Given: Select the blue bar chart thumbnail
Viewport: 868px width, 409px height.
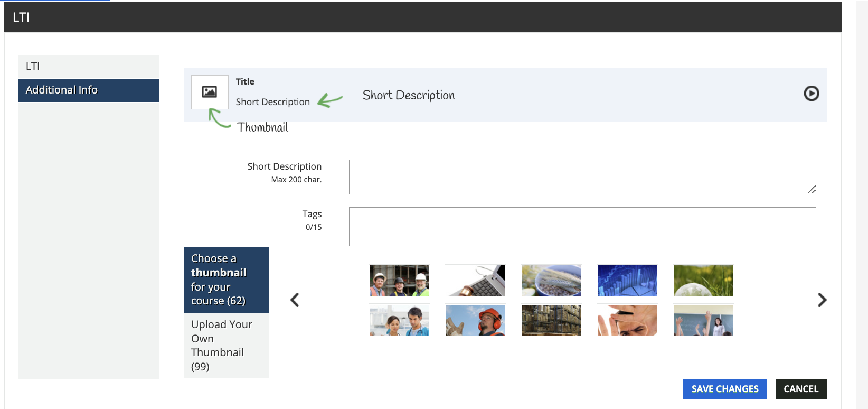Looking at the screenshot, I should 627,281.
